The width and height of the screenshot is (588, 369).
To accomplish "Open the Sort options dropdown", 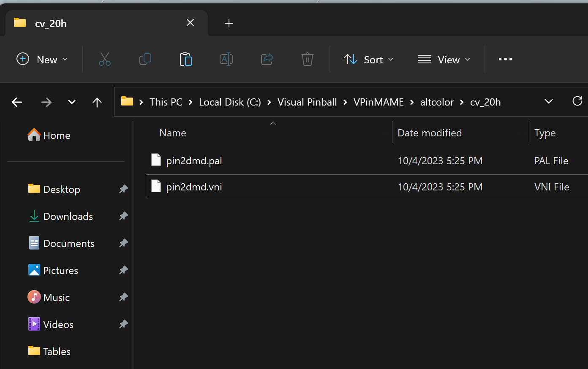I will (x=368, y=60).
